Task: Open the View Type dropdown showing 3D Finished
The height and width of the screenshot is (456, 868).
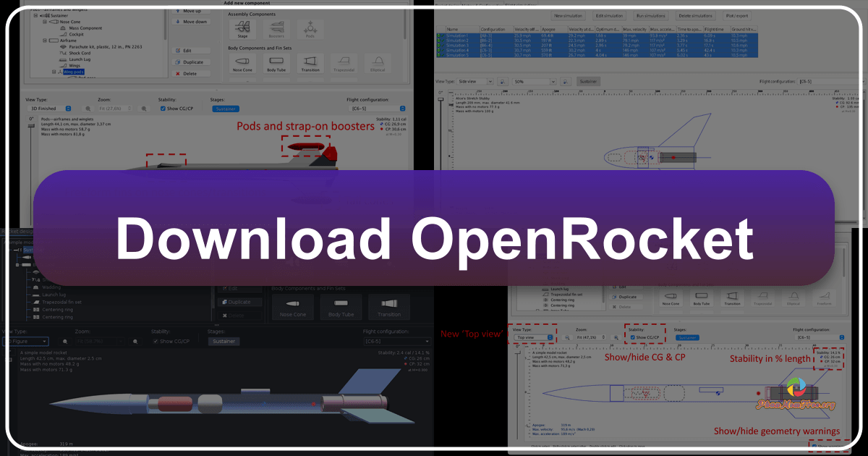Action: tap(48, 107)
